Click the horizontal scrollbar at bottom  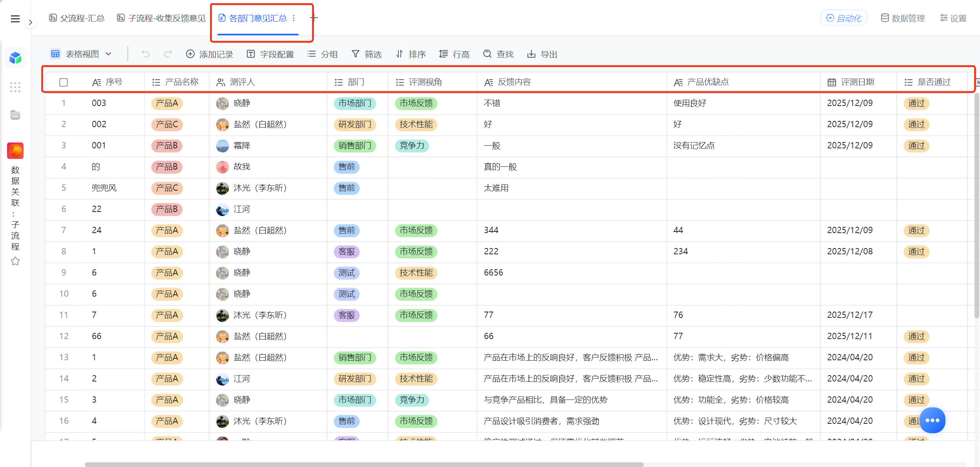(364, 464)
